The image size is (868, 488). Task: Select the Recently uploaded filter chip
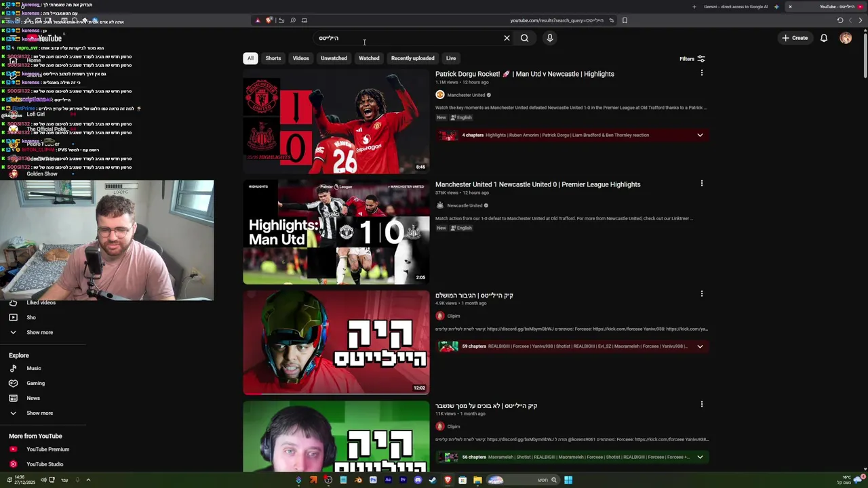412,58
